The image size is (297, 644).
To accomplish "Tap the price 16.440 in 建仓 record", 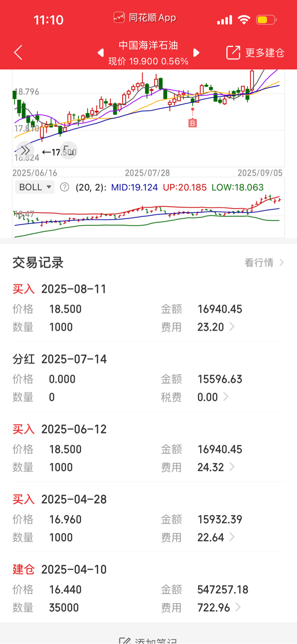I will click(x=65, y=590).
